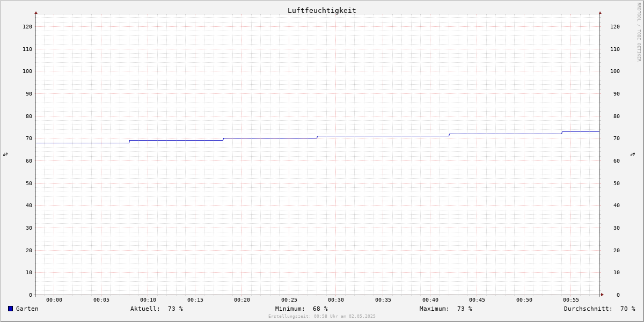Viewport: 644px width, 322px height.
Task: Click the humidity line at its 68 % segment
Action: click(83, 143)
